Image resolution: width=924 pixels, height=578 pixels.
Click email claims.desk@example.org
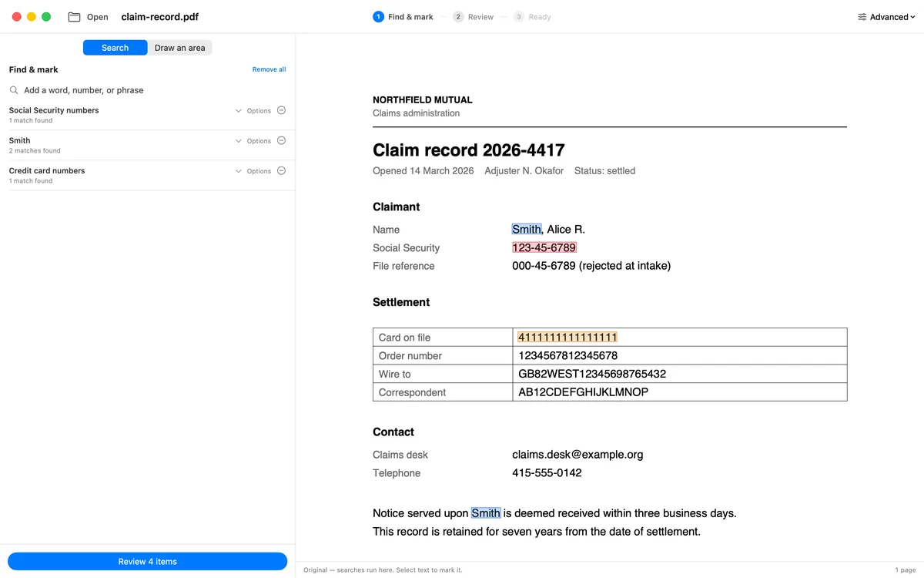pyautogui.click(x=577, y=455)
